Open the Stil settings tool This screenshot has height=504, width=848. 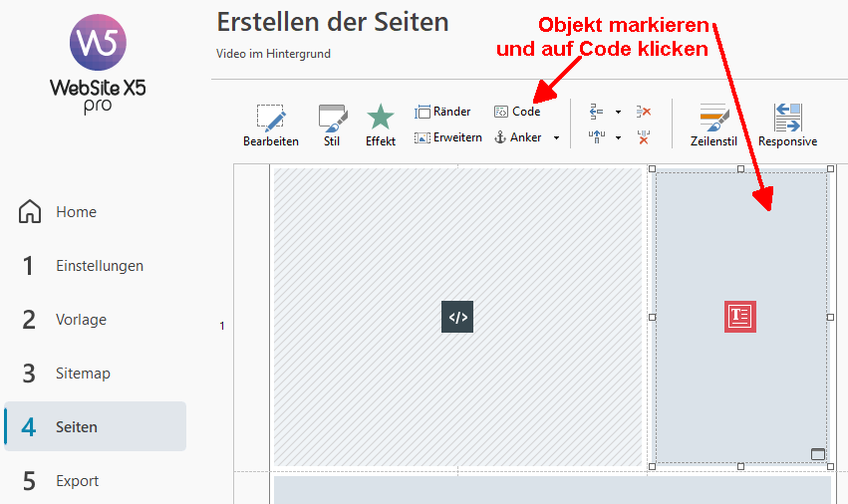[x=332, y=126]
